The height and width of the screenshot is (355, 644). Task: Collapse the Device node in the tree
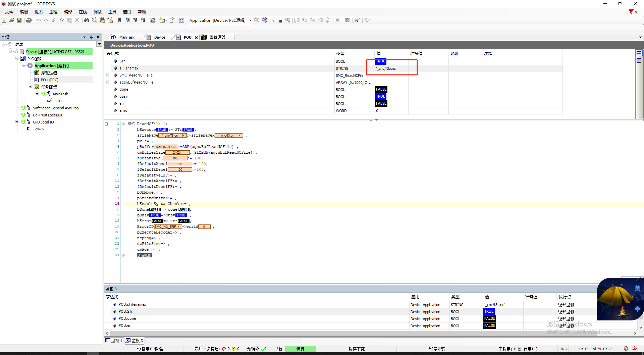(10, 51)
